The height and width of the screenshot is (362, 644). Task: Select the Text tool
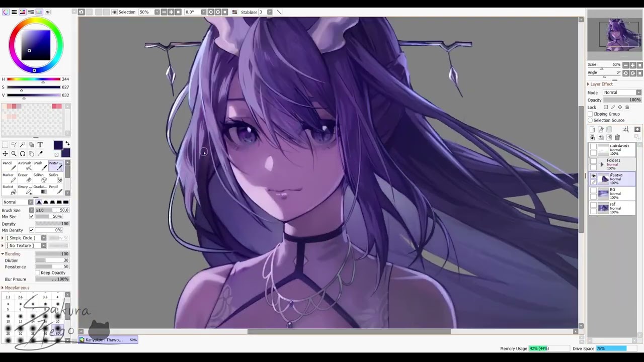(40, 145)
